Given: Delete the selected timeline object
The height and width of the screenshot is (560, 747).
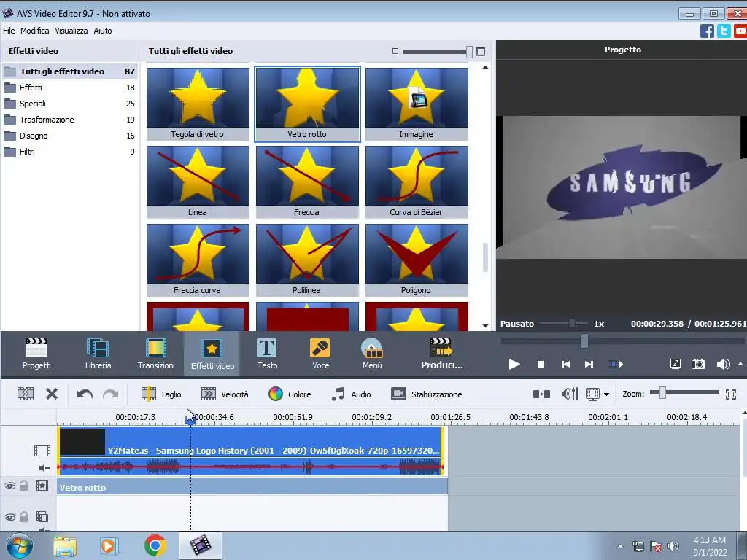Looking at the screenshot, I should point(52,394).
